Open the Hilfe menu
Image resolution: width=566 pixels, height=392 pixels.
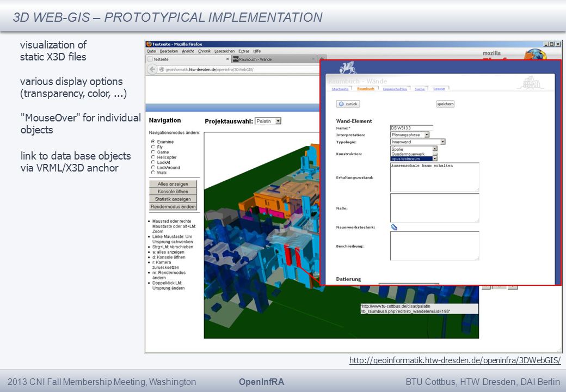[x=257, y=51]
